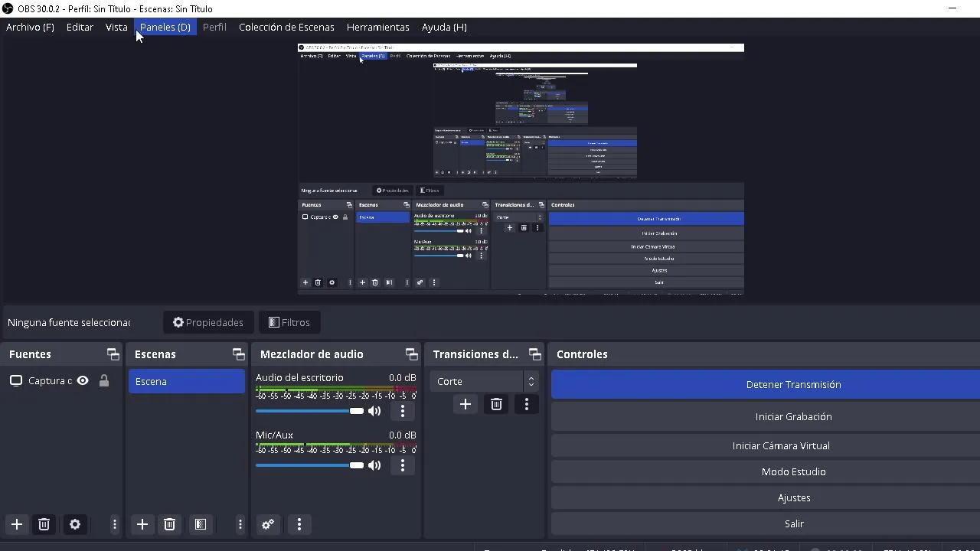Viewport: 980px width, 551px height.
Task: Click the OBS logo in title bar
Action: pyautogui.click(x=8, y=8)
